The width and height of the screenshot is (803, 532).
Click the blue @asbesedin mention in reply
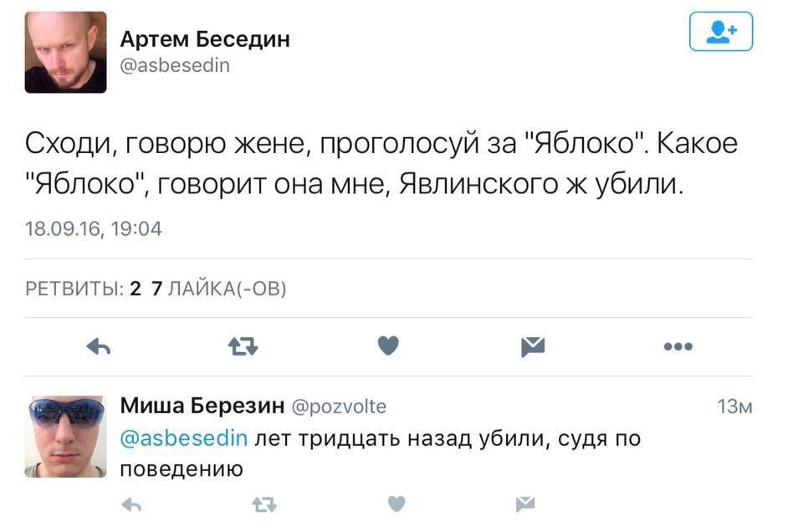pos(184,438)
